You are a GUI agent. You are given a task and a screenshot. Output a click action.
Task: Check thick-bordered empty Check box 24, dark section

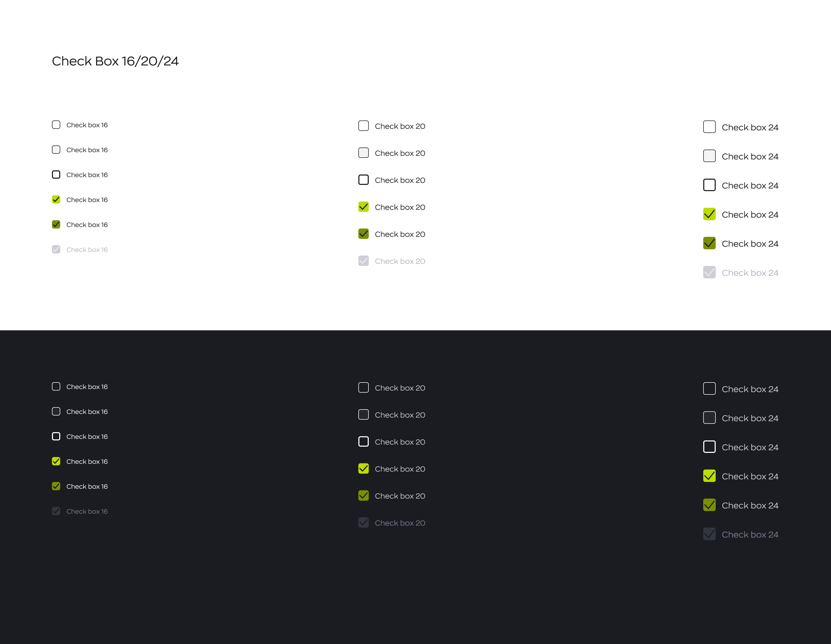coord(709,447)
